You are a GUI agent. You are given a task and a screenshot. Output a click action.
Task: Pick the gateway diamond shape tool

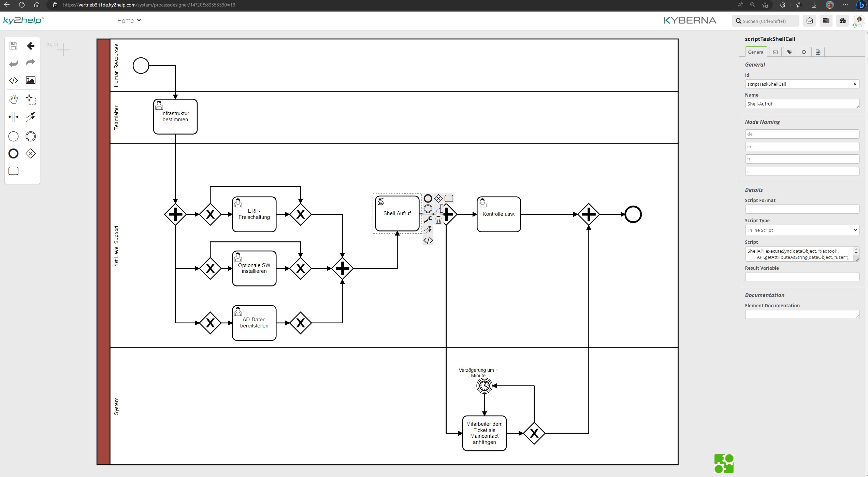click(30, 153)
